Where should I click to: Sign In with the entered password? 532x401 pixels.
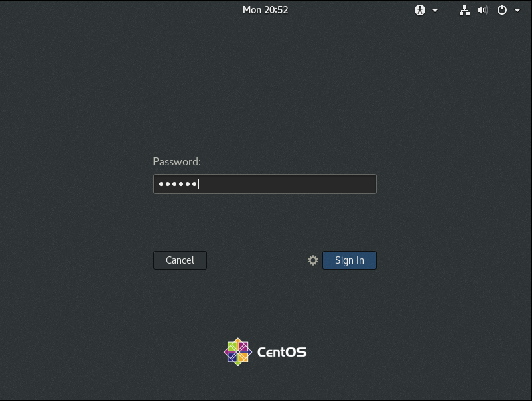click(x=350, y=260)
